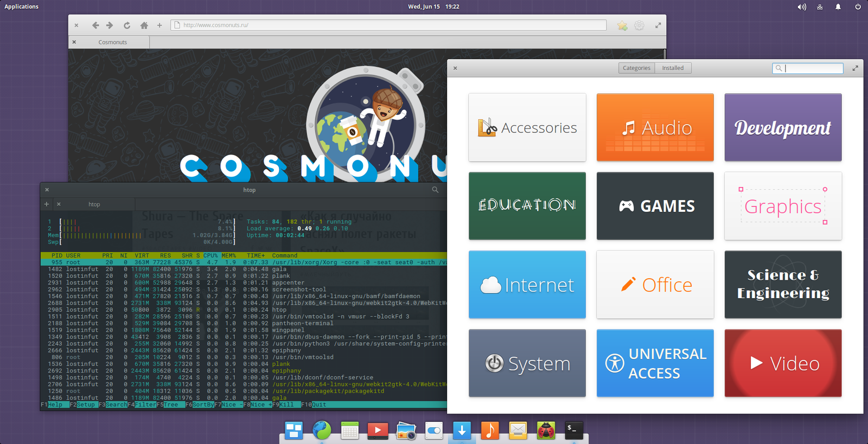This screenshot has height=444, width=868.
Task: Open Music app in the dock
Action: coord(490,430)
